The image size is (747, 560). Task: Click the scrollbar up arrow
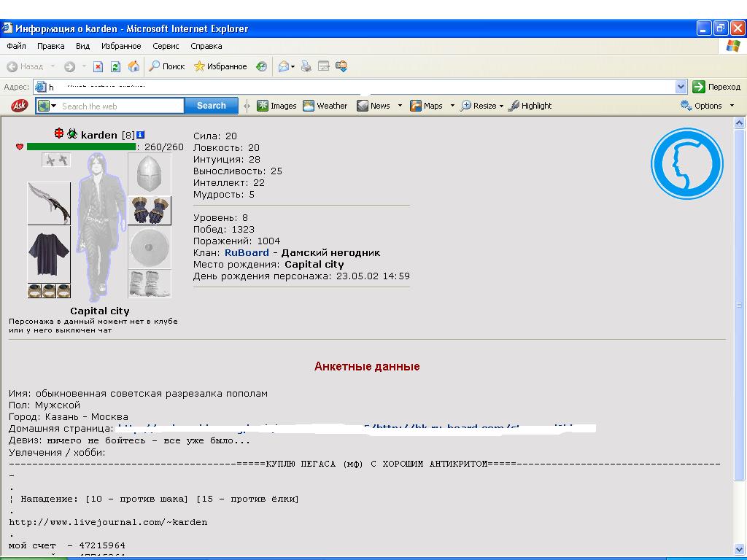(740, 123)
